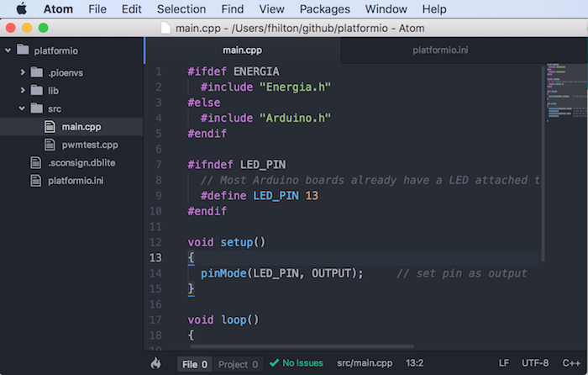
Task: Click the '#include "Arduino.h"' line
Action: coord(265,119)
